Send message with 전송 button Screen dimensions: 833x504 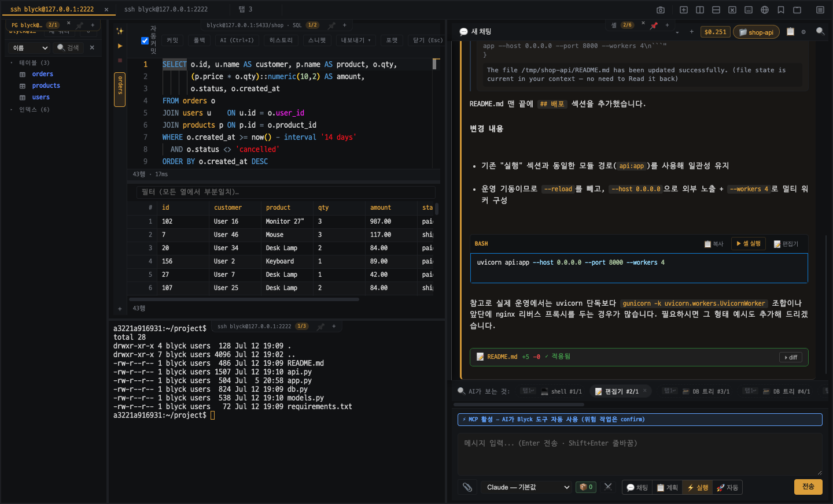pyautogui.click(x=808, y=487)
